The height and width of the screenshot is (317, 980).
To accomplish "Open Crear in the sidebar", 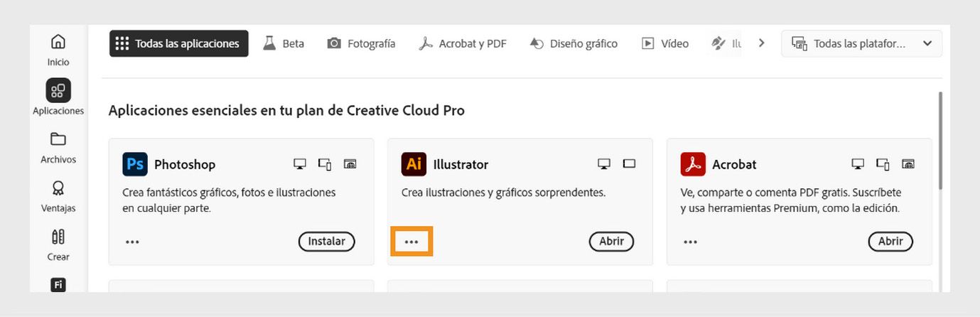I will tap(58, 245).
